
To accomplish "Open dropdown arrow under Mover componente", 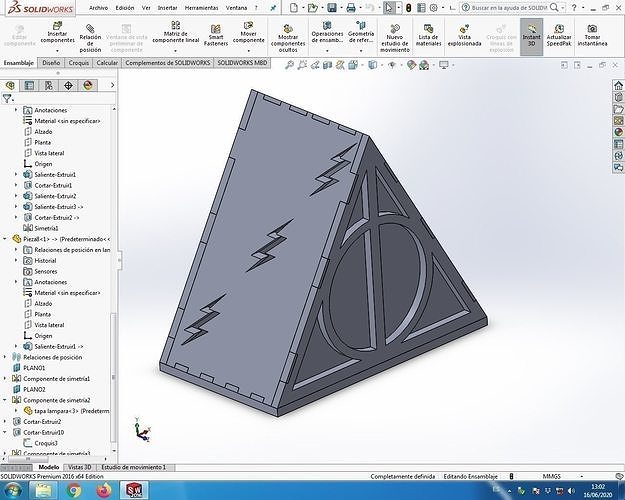I will click(248, 51).
